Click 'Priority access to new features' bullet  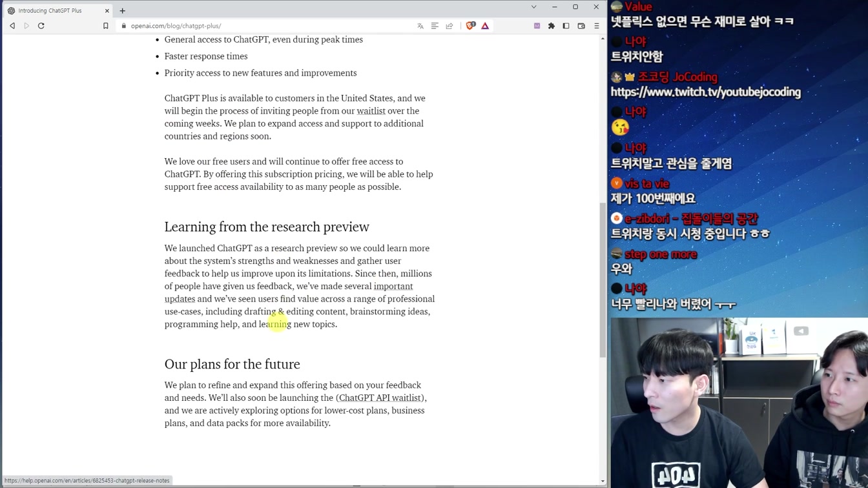point(260,73)
